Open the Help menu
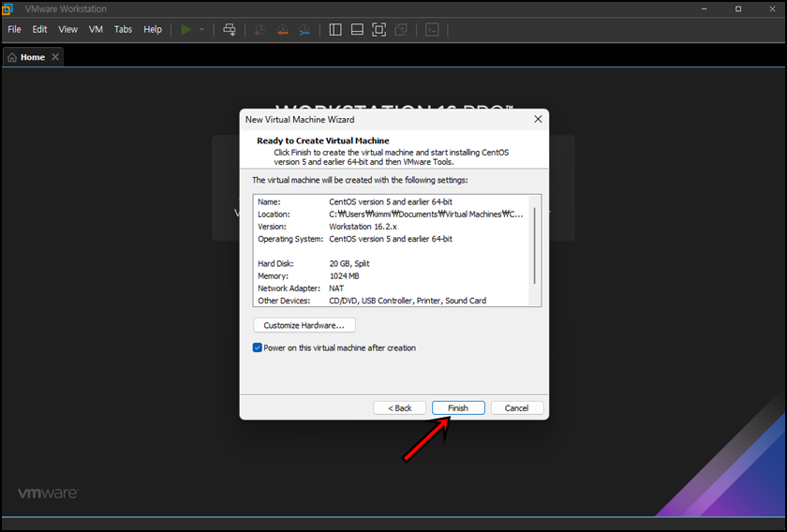The image size is (787, 532). [x=153, y=29]
